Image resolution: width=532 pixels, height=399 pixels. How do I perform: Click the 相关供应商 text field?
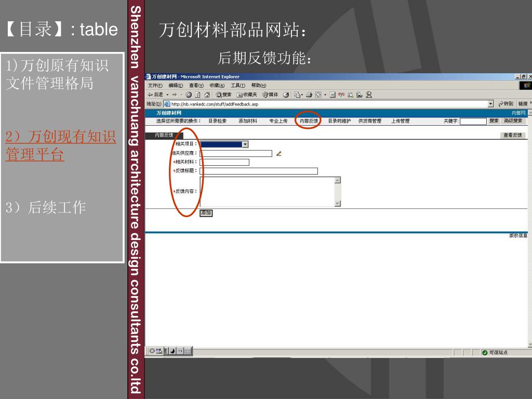(236, 153)
